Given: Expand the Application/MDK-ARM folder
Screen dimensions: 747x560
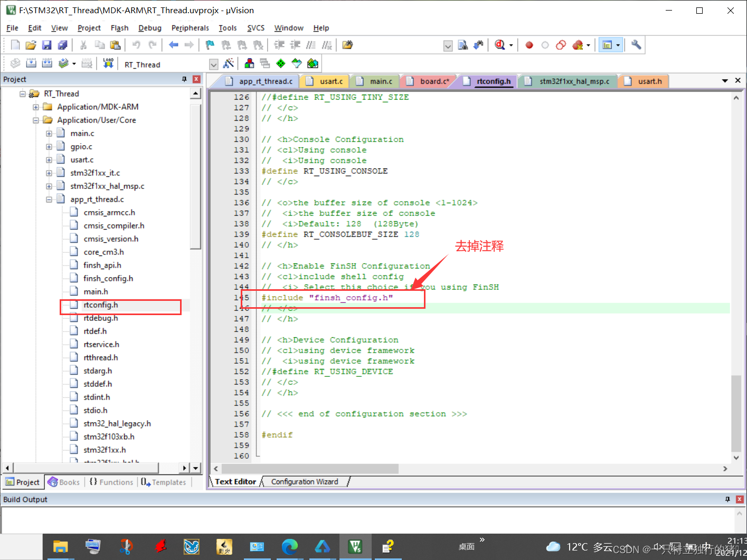Looking at the screenshot, I should [x=36, y=107].
